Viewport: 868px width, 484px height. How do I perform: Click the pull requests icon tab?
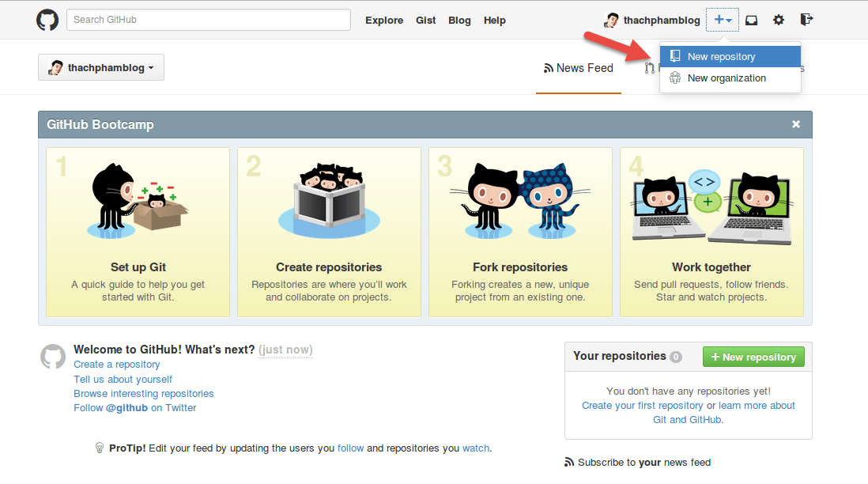(649, 68)
